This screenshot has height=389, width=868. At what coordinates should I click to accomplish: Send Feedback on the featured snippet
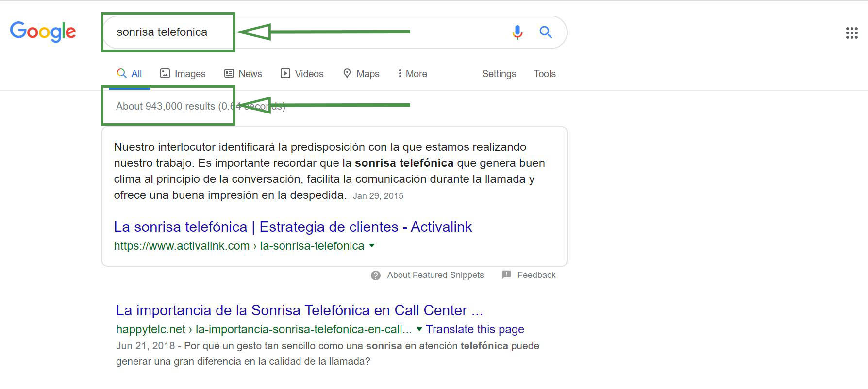pos(536,275)
